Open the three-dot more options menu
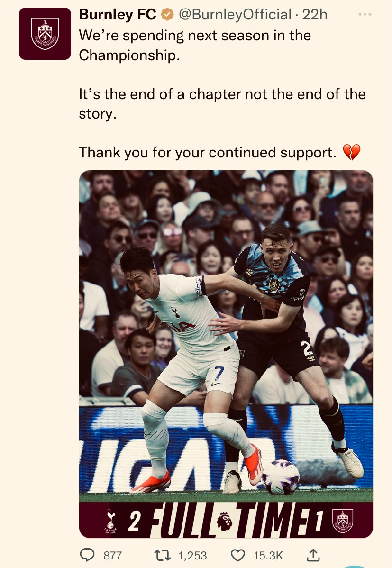 click(x=365, y=14)
